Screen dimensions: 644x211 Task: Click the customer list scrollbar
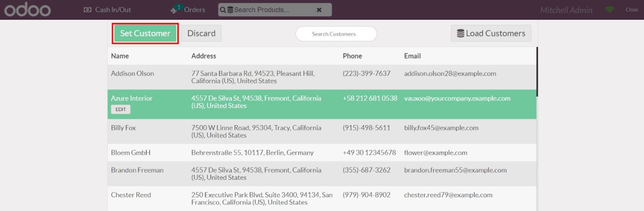coord(537,71)
